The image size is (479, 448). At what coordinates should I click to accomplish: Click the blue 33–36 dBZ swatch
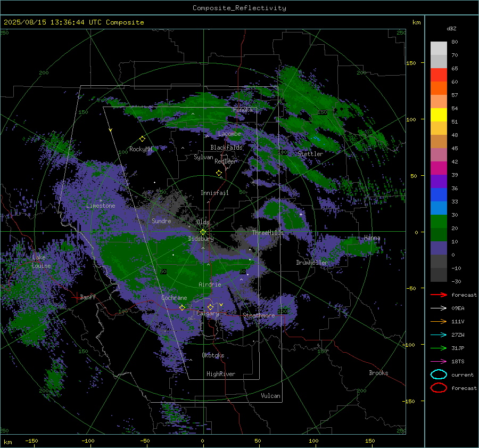439,195
